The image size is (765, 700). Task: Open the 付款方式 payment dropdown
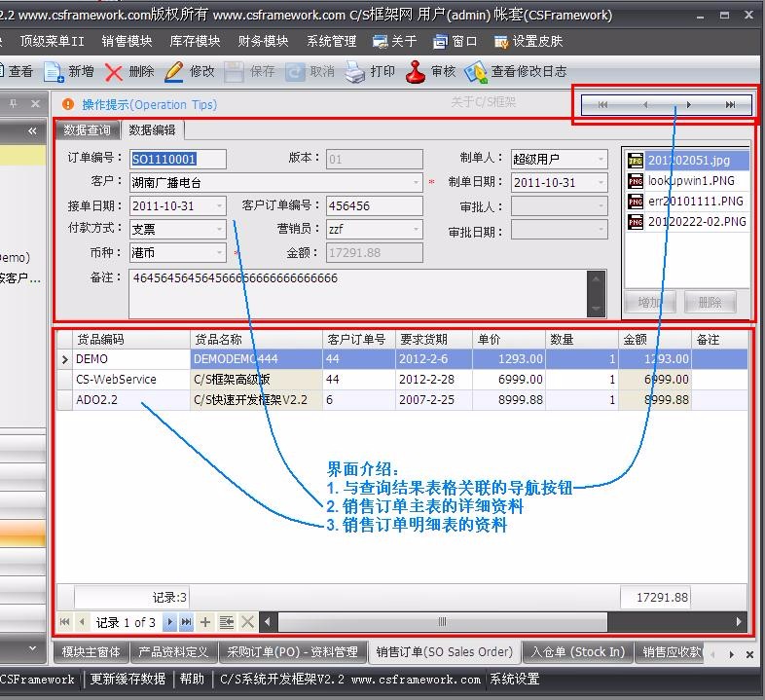click(x=220, y=229)
